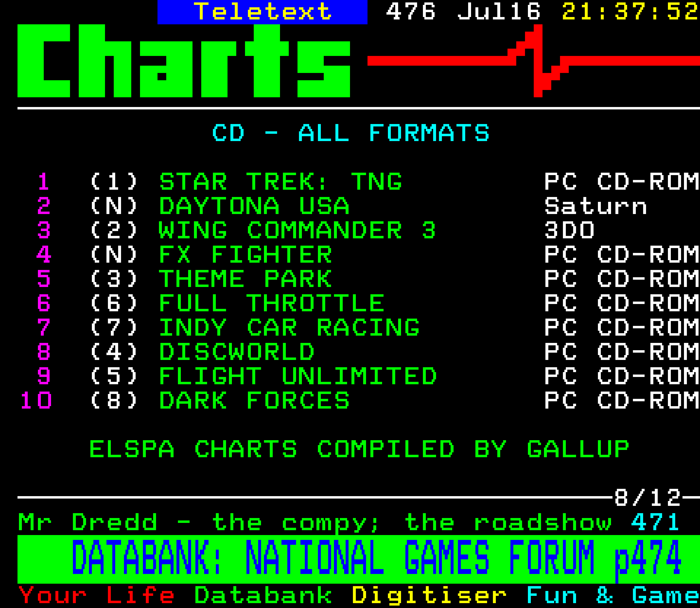Viewport: 700px width, 608px height.
Task: Click (N) new-entry marker beside FX Fighter
Action: [114, 254]
